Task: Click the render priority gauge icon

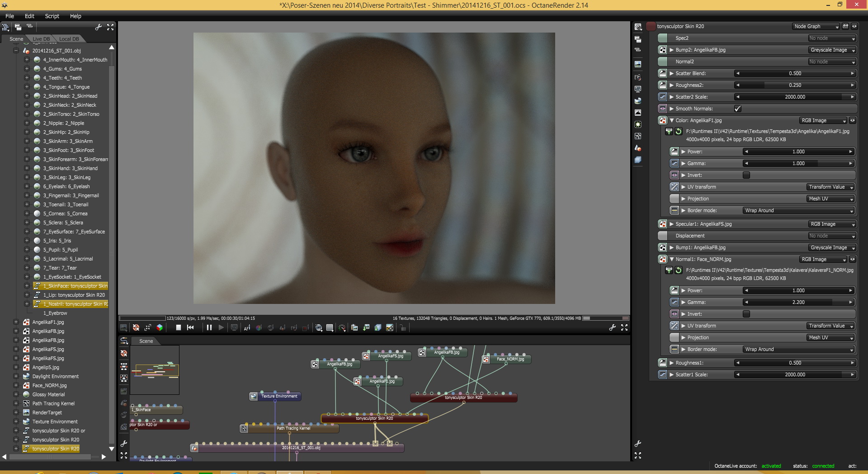Action: coord(342,328)
